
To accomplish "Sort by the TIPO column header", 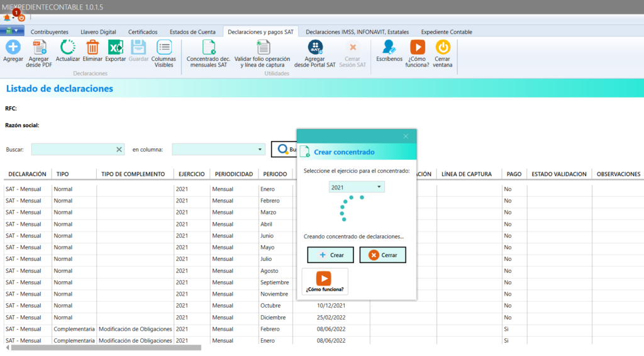I will click(62, 174).
